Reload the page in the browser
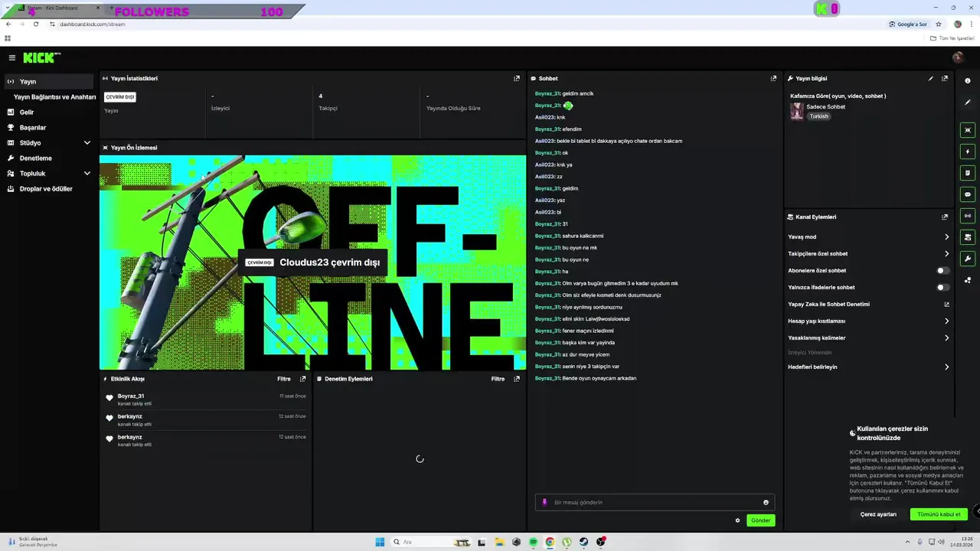Image resolution: width=980 pixels, height=551 pixels. click(x=35, y=24)
